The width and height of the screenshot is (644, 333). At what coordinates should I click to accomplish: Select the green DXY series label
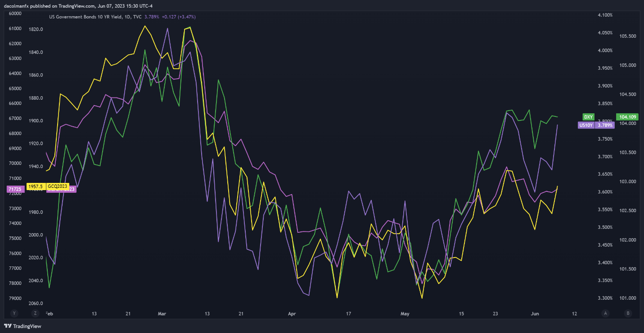tap(588, 117)
